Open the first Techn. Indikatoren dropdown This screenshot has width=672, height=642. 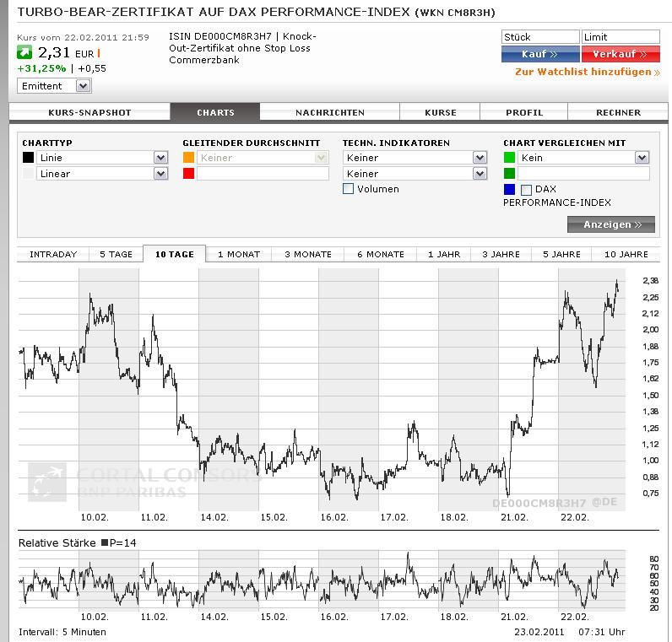pyautogui.click(x=415, y=158)
